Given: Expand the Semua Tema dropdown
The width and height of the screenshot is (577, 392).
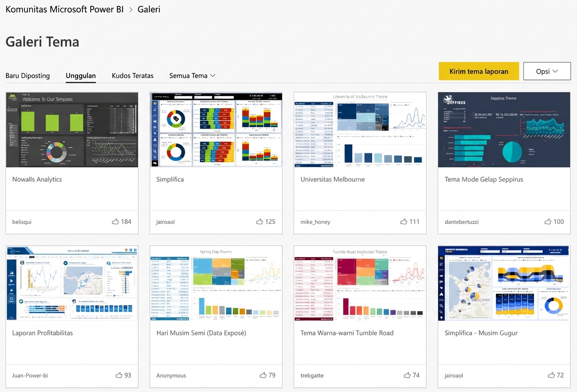Looking at the screenshot, I should click(x=192, y=76).
